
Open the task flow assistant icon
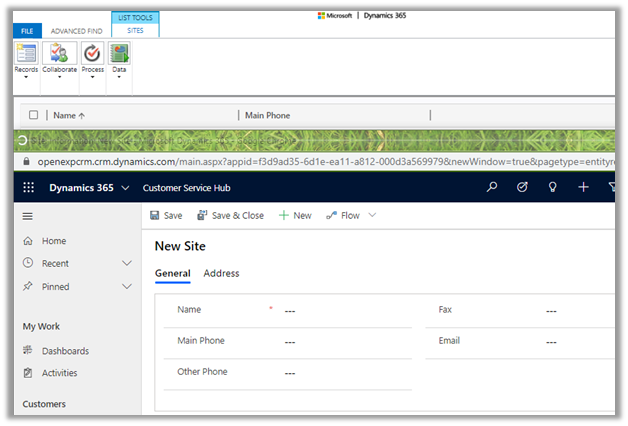pyautogui.click(x=522, y=187)
